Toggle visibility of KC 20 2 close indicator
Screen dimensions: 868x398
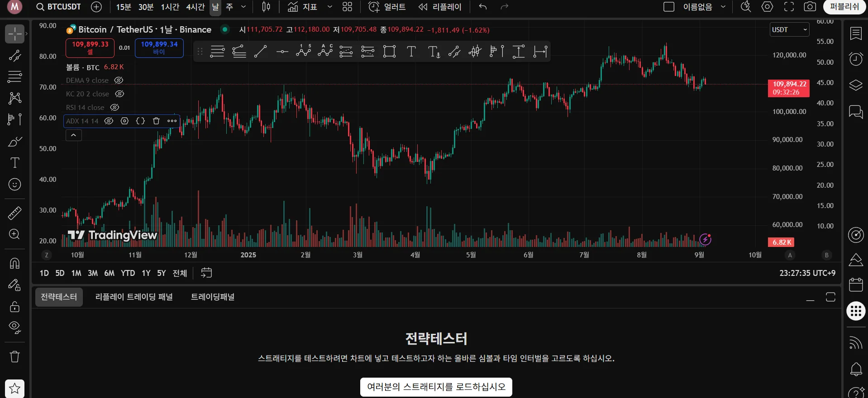pyautogui.click(x=119, y=94)
